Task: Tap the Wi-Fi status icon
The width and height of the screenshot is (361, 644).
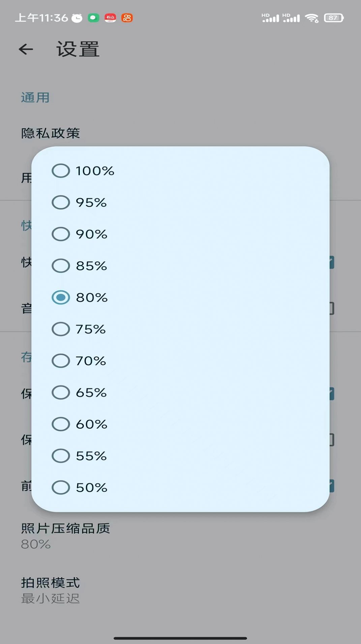Action: point(311,18)
